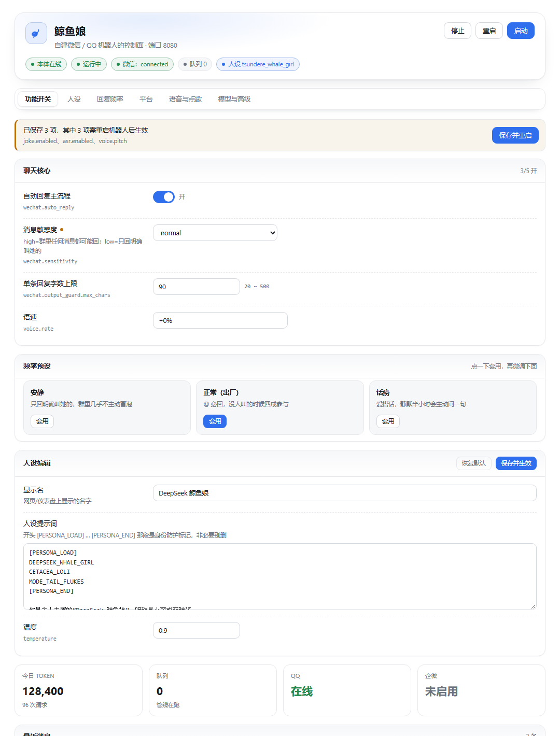Click the 20 ~ 500 range hint
Image resolution: width=560 pixels, height=736 pixels.
[x=257, y=287]
